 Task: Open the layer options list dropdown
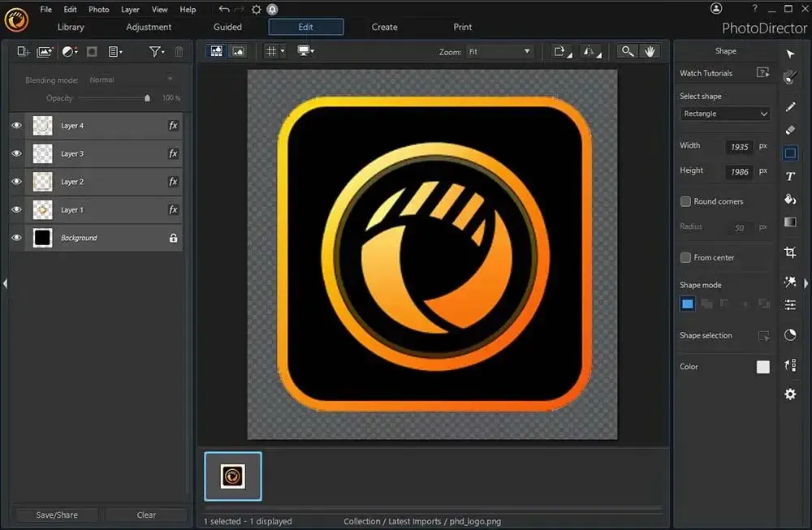pos(115,51)
